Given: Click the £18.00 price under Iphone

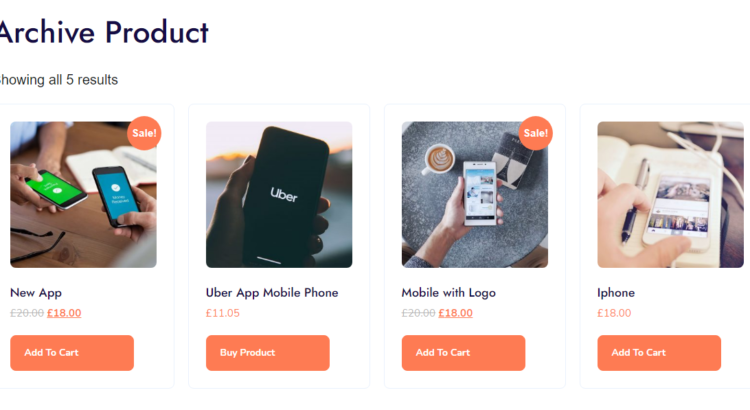Looking at the screenshot, I should (x=614, y=313).
